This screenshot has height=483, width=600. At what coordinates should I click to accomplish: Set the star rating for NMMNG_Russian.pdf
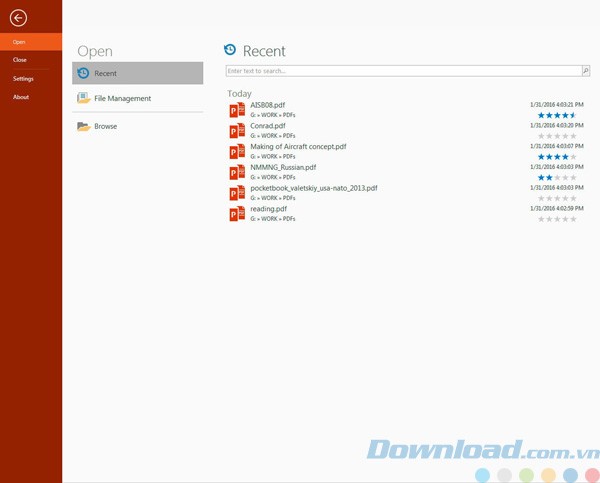point(557,177)
